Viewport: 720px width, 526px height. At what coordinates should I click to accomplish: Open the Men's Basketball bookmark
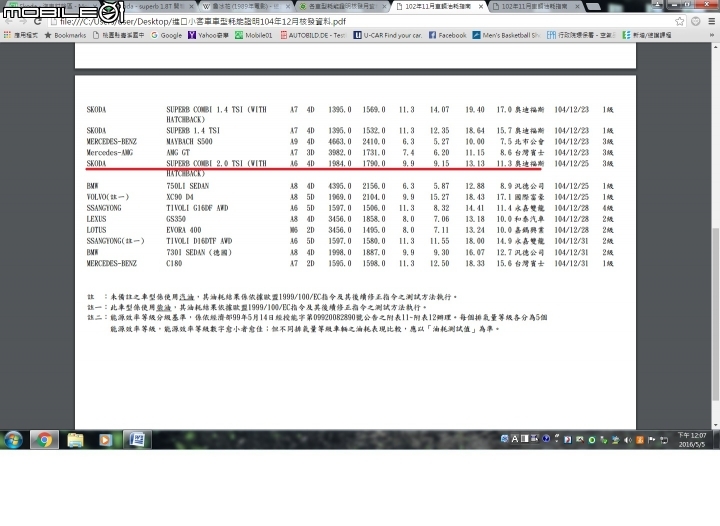pos(506,35)
